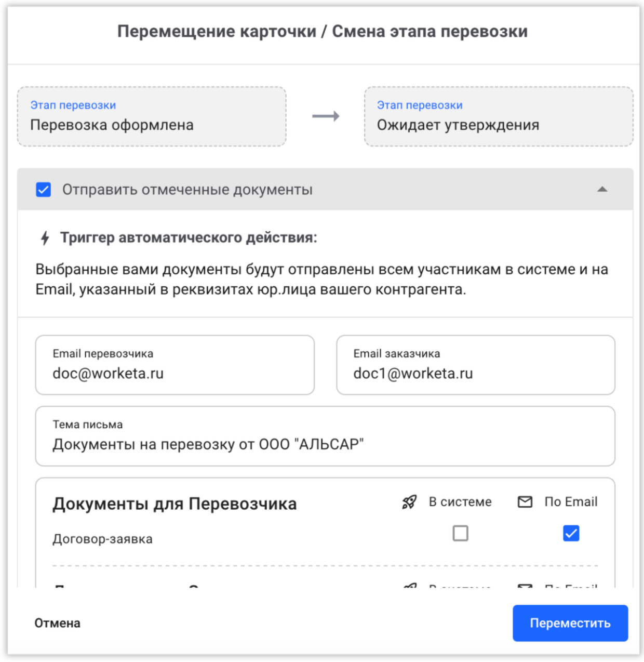
Task: Click the Переместить button
Action: coord(570,623)
